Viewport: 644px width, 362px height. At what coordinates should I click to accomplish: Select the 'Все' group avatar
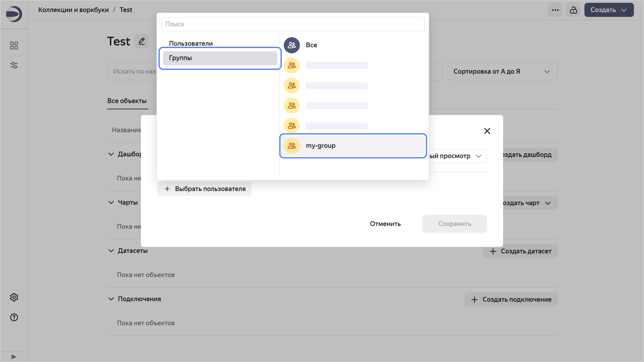coord(292,45)
